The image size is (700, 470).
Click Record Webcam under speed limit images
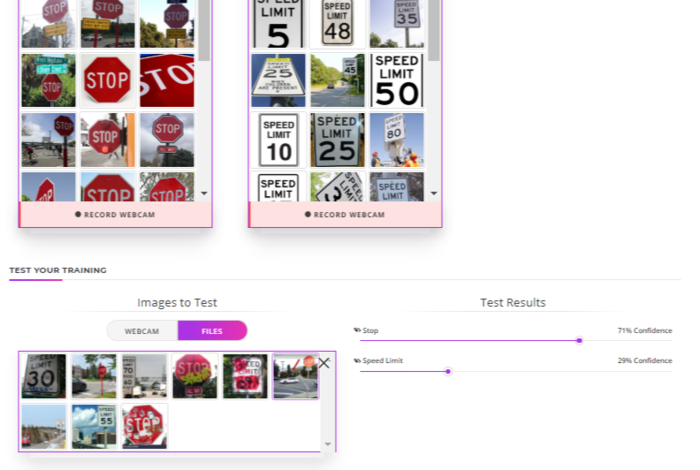(x=345, y=214)
